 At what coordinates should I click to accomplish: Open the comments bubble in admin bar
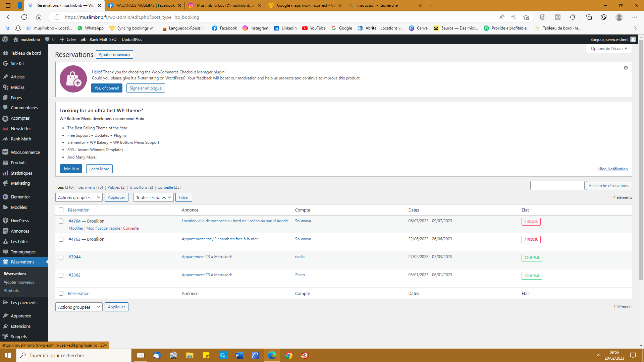[x=50, y=39]
